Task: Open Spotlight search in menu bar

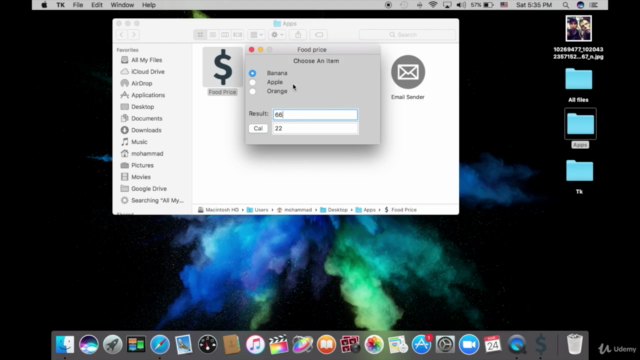Action: (566, 5)
